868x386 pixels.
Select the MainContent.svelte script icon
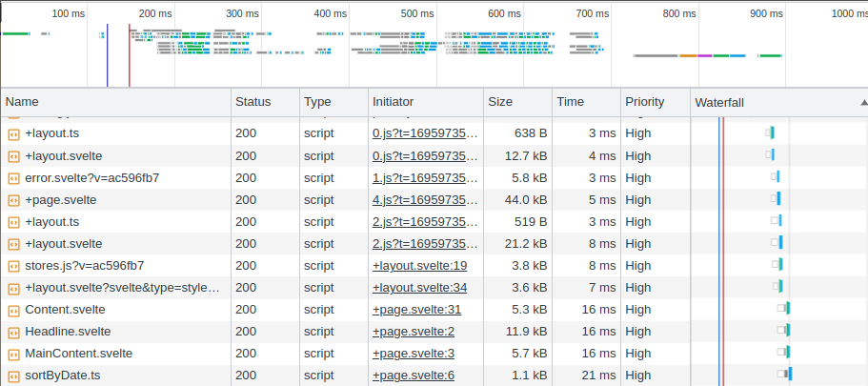(x=13, y=354)
